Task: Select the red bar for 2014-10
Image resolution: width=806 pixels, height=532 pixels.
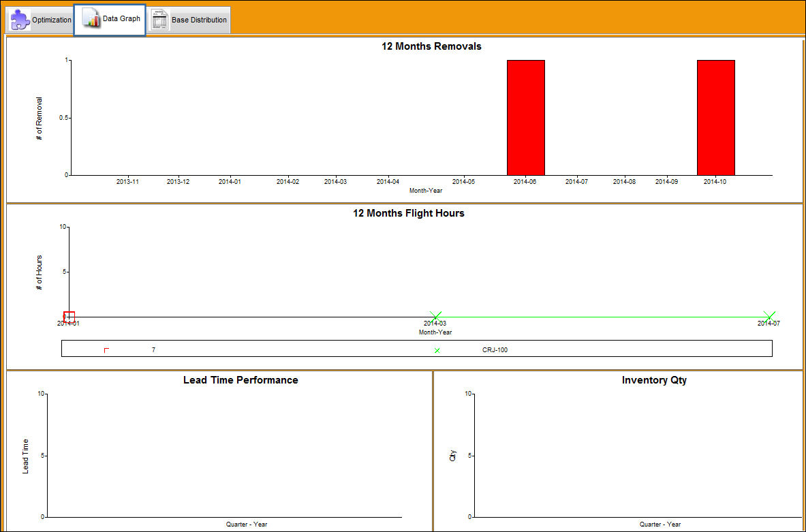Action: [716, 118]
